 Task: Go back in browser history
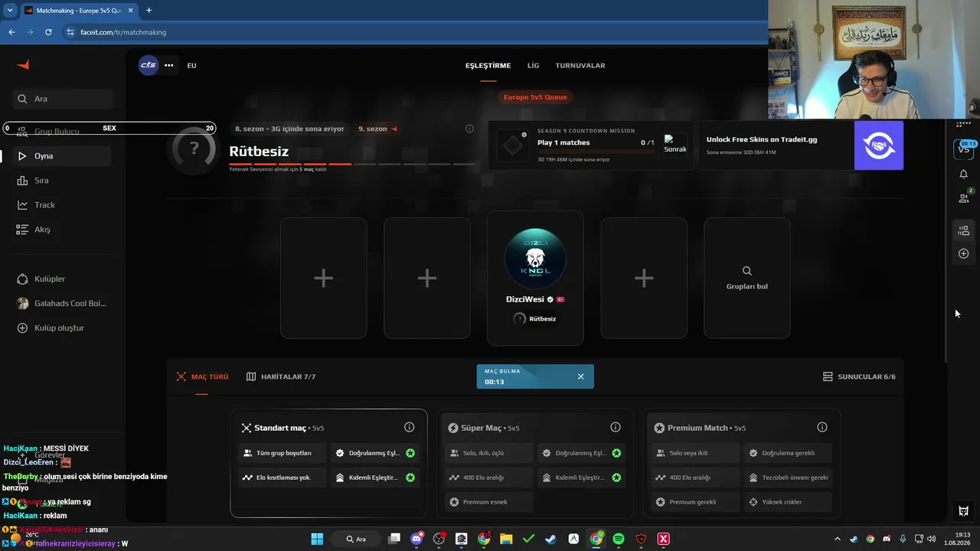click(11, 32)
